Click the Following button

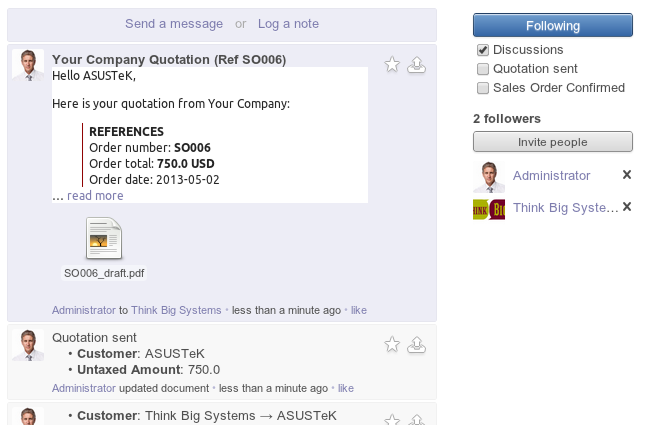(x=552, y=26)
